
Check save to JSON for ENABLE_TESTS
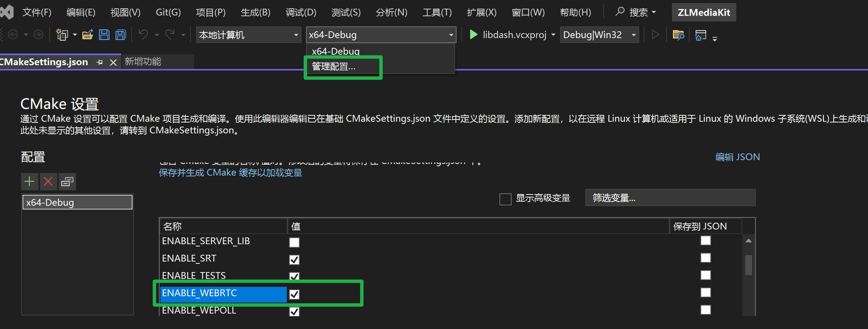706,275
